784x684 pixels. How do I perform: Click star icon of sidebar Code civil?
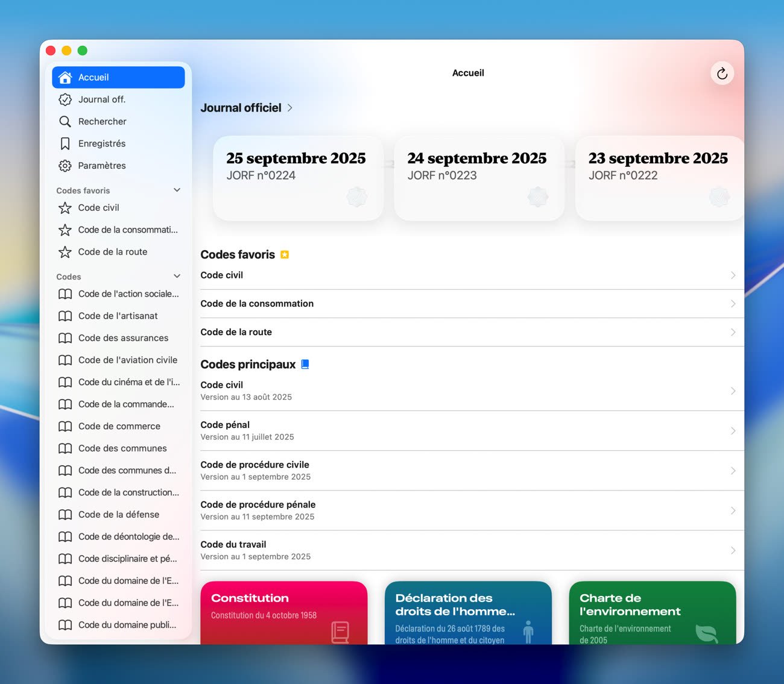pyautogui.click(x=65, y=208)
